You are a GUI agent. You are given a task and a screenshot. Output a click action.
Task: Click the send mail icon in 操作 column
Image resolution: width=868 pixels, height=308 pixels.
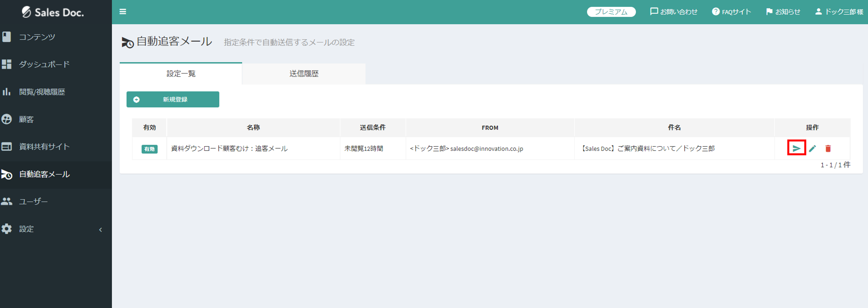pos(797,148)
